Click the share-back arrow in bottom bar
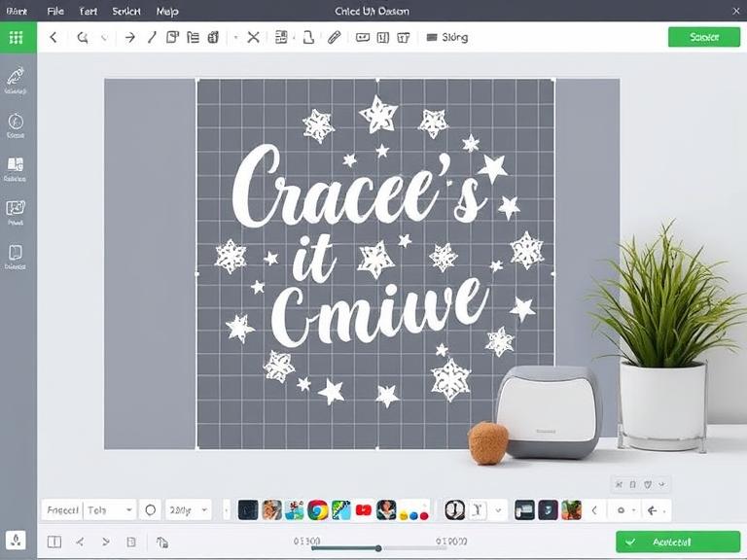 pyautogui.click(x=80, y=542)
